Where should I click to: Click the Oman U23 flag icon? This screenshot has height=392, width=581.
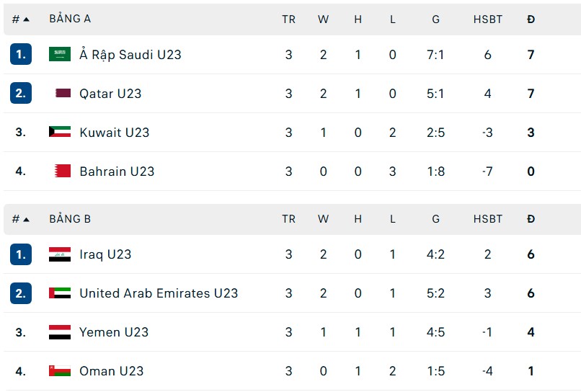[x=60, y=371]
